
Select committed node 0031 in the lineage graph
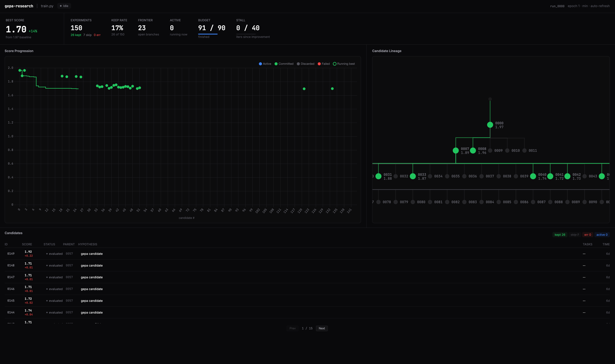click(378, 176)
